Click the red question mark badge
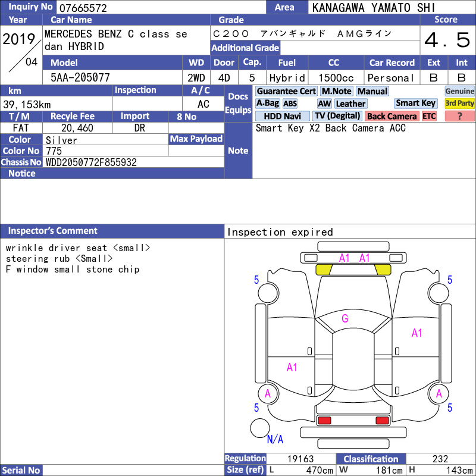Screen dimensions: 476x476 459,116
